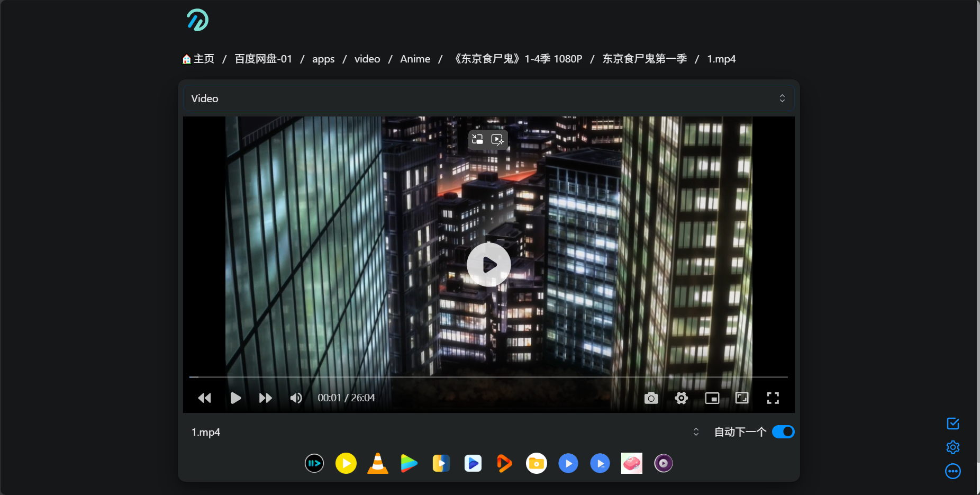Open video with IINA player icon
The width and height of the screenshot is (980, 495).
[x=314, y=463]
